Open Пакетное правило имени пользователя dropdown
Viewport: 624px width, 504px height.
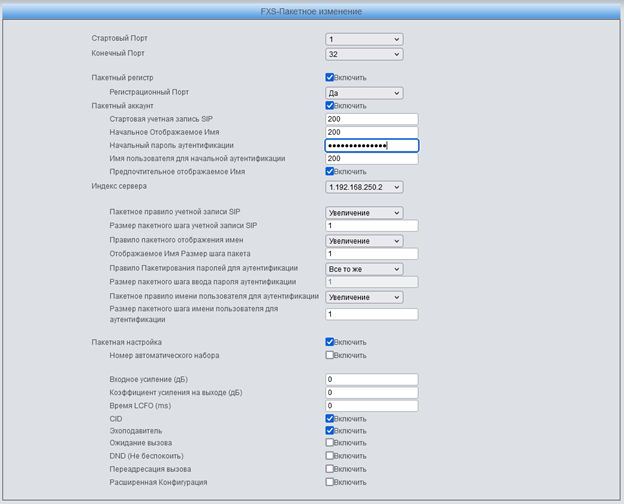coord(364,297)
